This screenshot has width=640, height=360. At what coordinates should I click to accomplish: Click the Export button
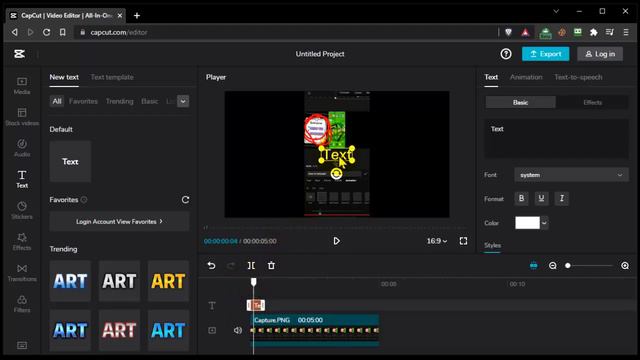[x=545, y=54]
